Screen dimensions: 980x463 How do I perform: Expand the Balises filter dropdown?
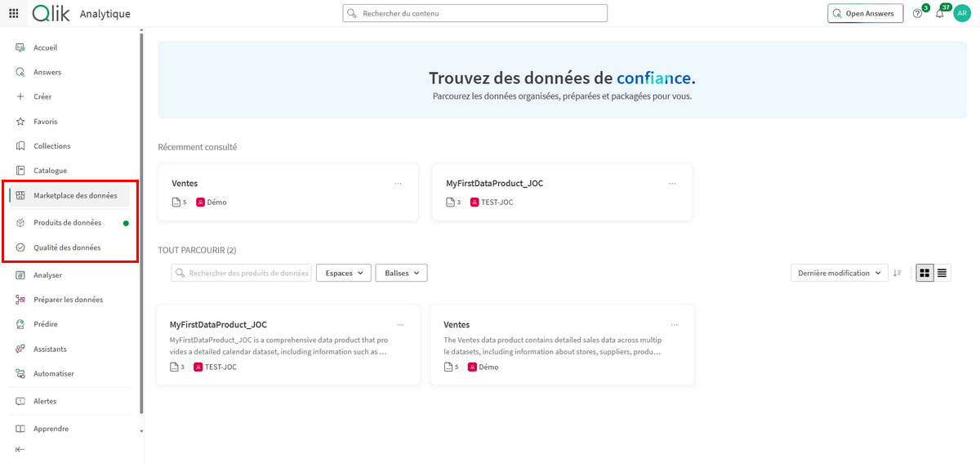click(401, 273)
